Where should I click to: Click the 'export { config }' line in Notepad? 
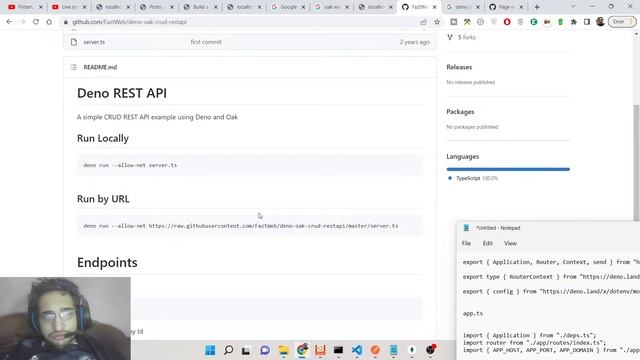click(x=551, y=291)
